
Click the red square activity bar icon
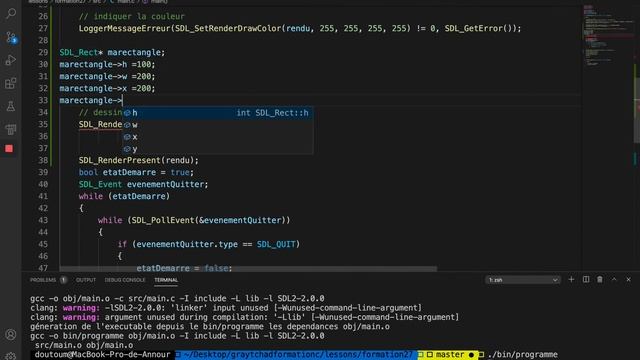[9, 149]
